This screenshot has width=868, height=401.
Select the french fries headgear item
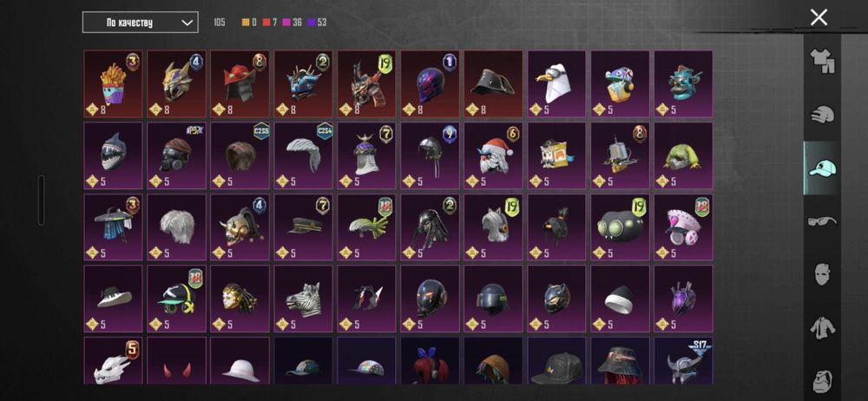[x=113, y=84]
